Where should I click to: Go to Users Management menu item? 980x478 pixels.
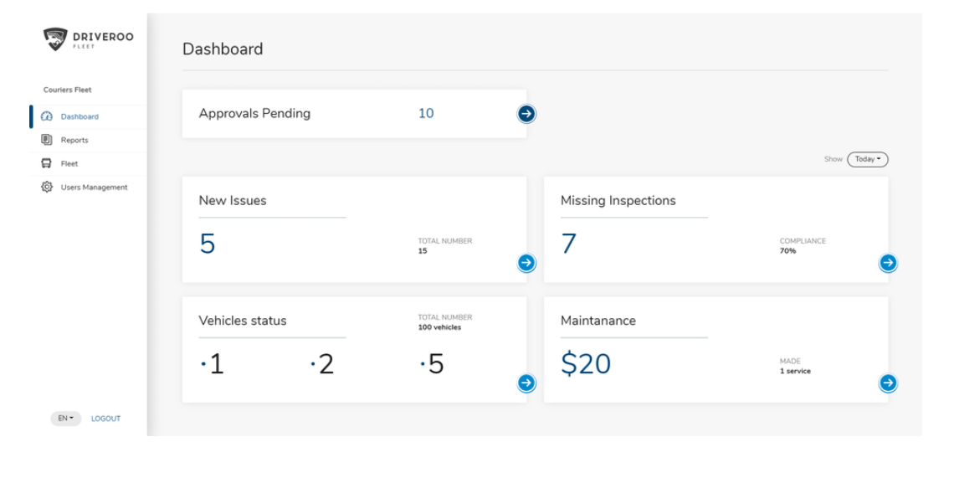click(94, 187)
